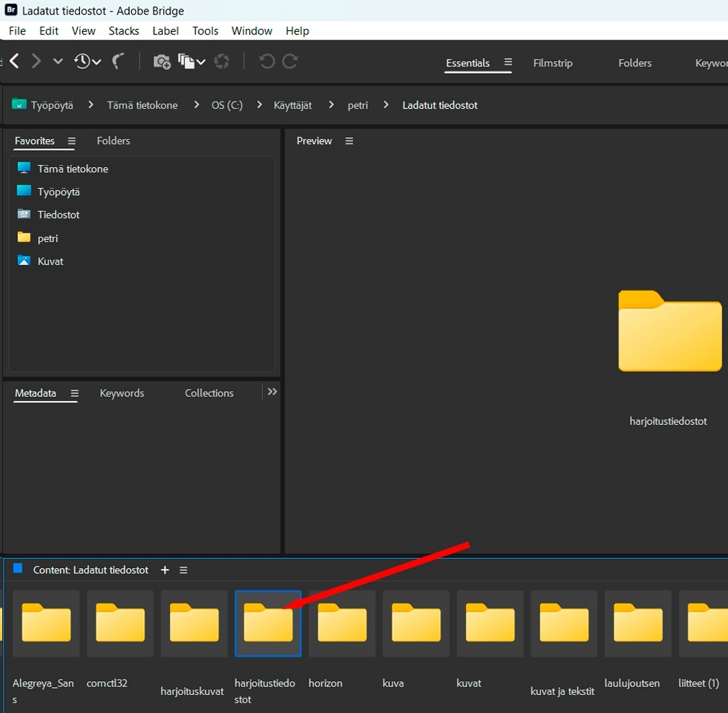Add new content tab with plus icon
Screen dimensions: 728x713
[165, 570]
